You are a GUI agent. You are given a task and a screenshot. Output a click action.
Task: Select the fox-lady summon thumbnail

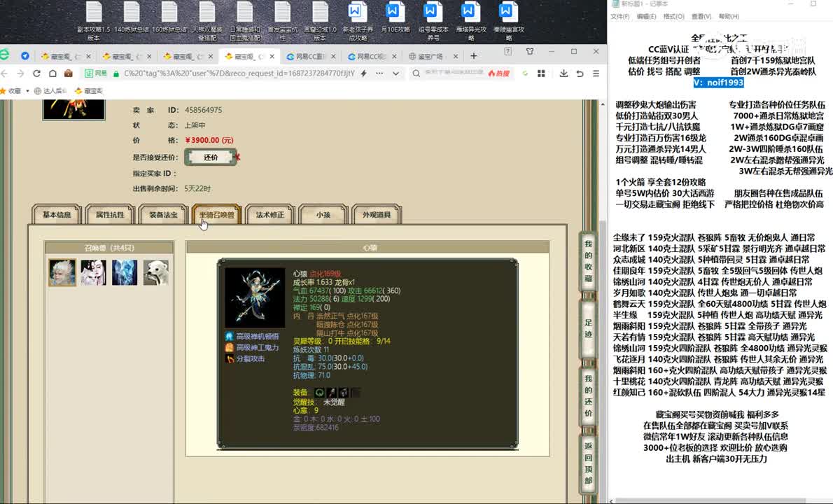coord(94,272)
